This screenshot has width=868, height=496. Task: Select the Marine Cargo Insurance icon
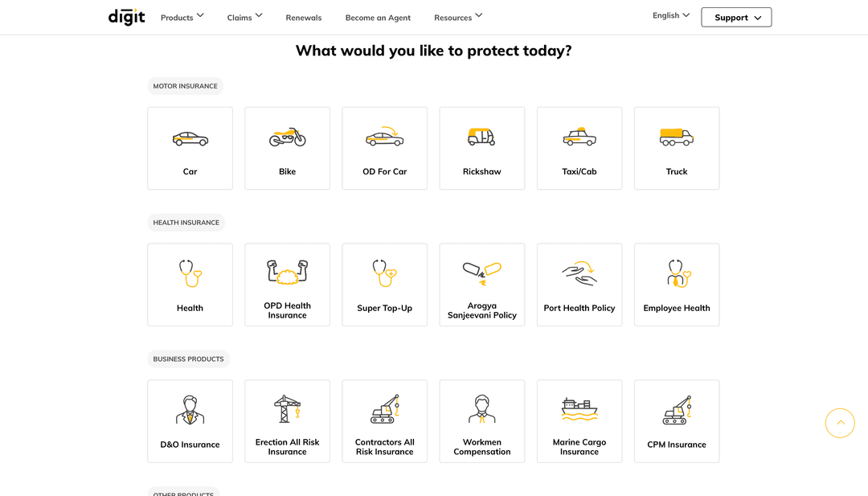[579, 410]
